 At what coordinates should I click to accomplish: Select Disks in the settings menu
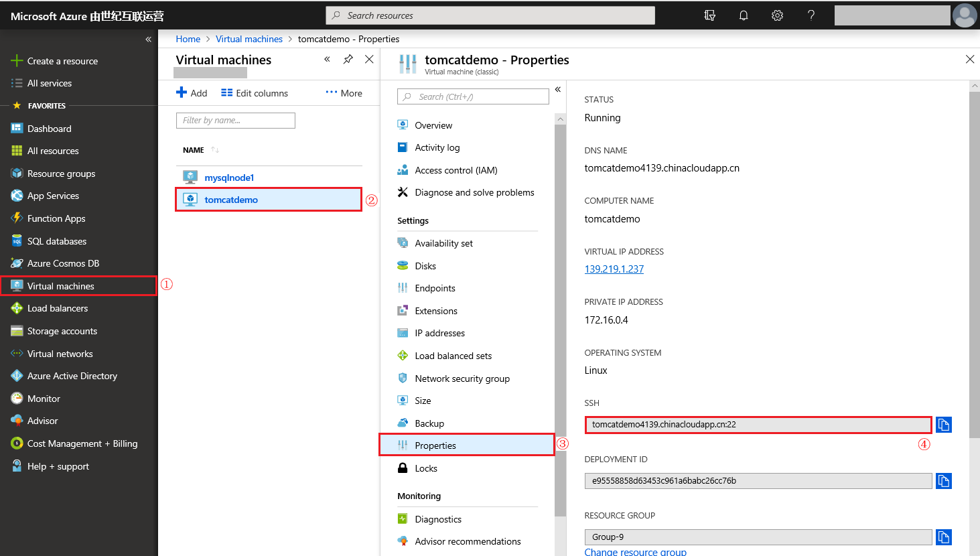click(x=425, y=266)
